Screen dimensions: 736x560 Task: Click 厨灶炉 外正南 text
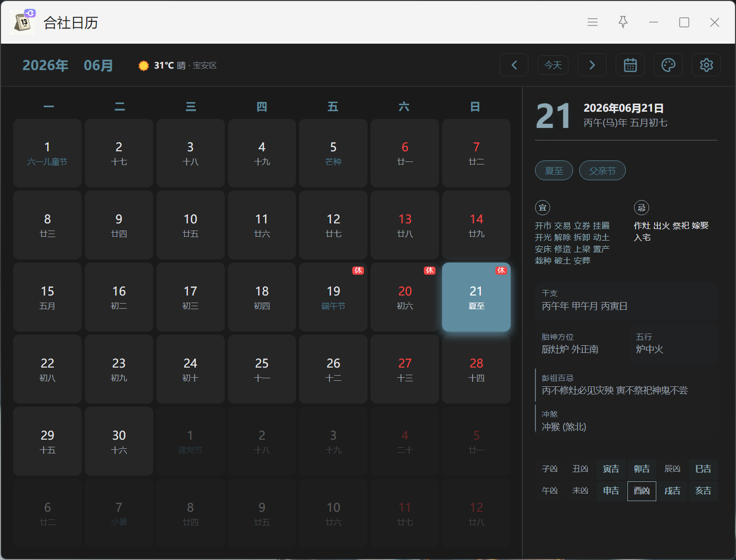pos(570,349)
